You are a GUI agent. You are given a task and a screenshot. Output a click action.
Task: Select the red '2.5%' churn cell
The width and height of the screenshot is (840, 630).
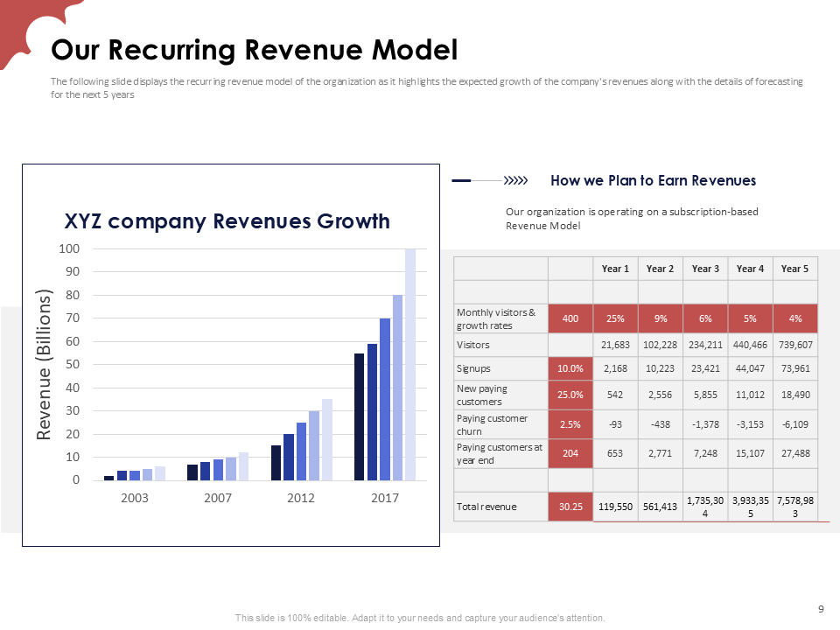(x=570, y=424)
